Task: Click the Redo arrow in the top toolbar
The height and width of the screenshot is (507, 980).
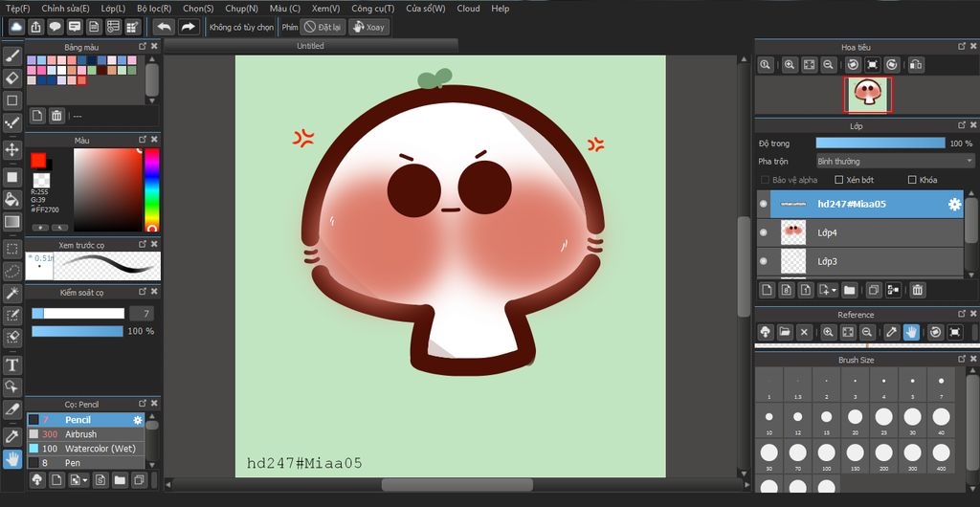Action: pos(189,27)
